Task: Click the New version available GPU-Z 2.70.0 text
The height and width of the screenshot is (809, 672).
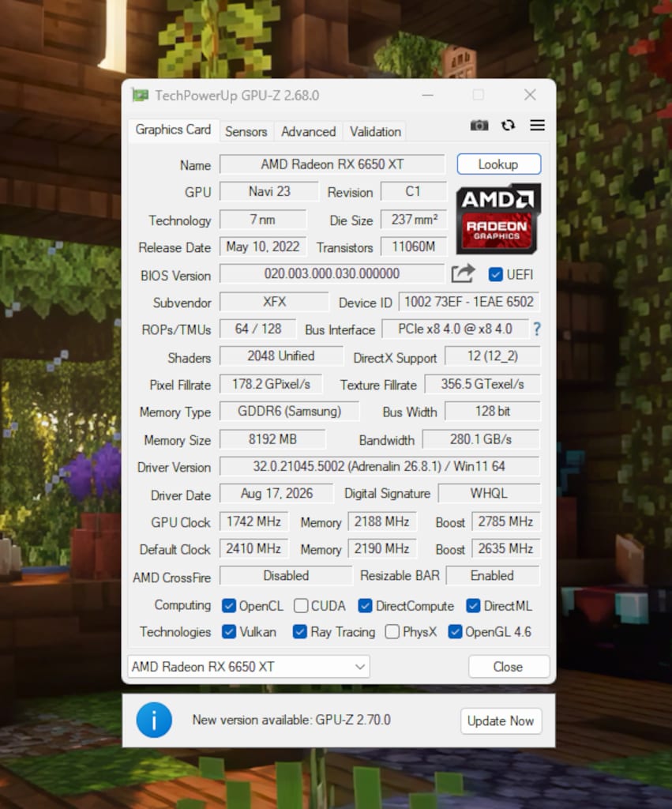Action: coord(291,720)
